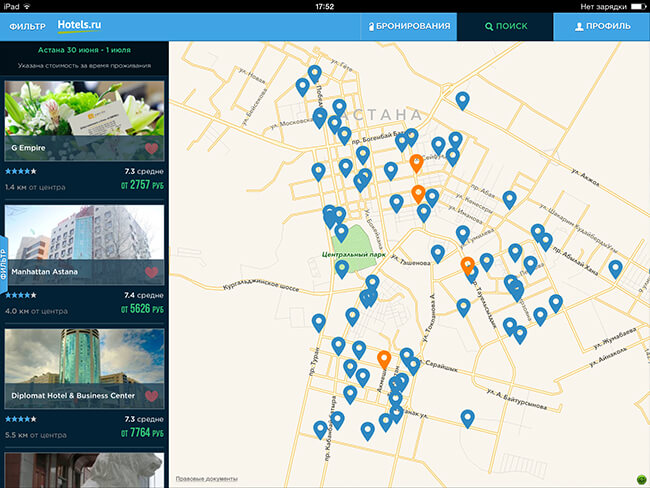
Task: Tap the Wi-Fi status icon
Action: point(27,6)
